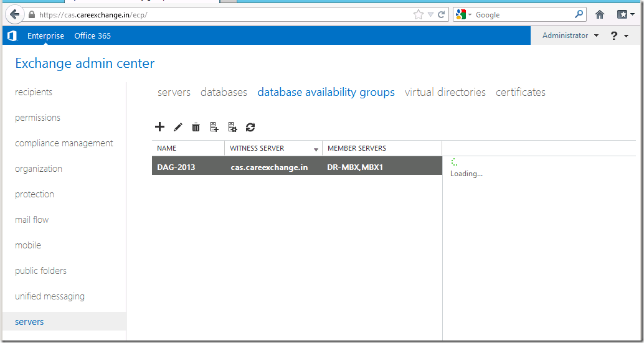The width and height of the screenshot is (644, 343).
Task: Open public folders in the sidebar
Action: tap(40, 271)
